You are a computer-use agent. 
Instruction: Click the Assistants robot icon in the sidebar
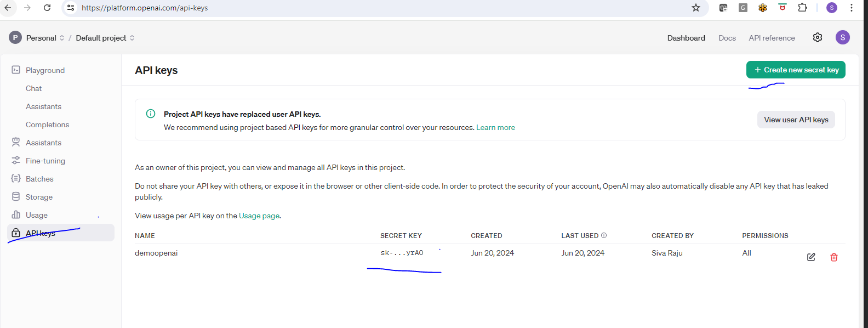point(16,142)
